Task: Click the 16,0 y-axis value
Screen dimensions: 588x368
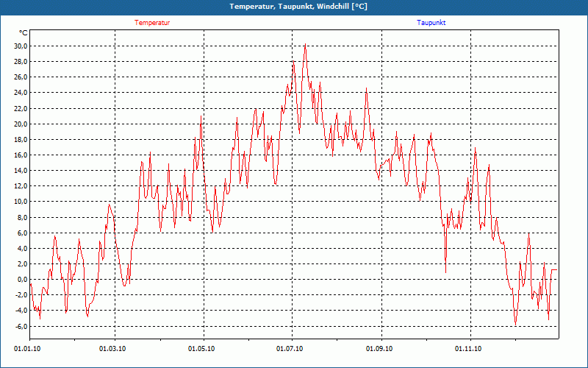Action: tap(21, 155)
